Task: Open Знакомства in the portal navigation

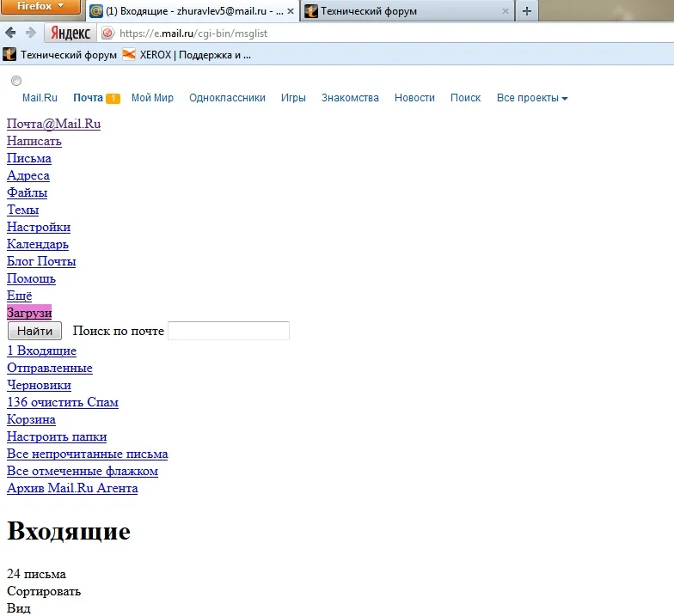Action: [x=350, y=98]
